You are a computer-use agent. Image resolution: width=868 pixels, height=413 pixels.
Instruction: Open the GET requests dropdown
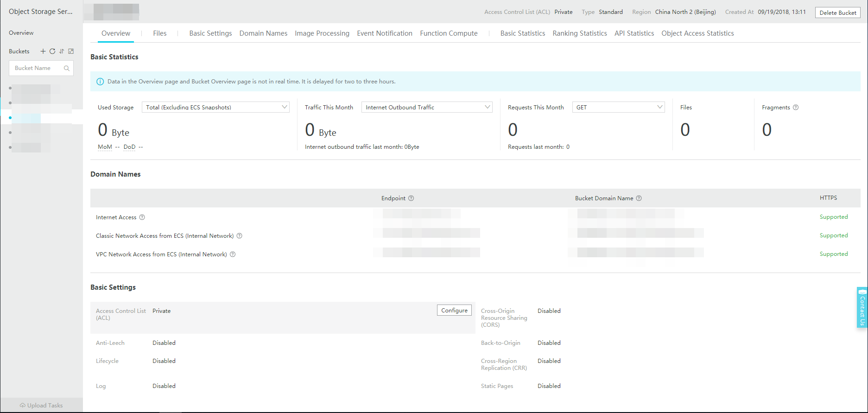[x=618, y=107]
